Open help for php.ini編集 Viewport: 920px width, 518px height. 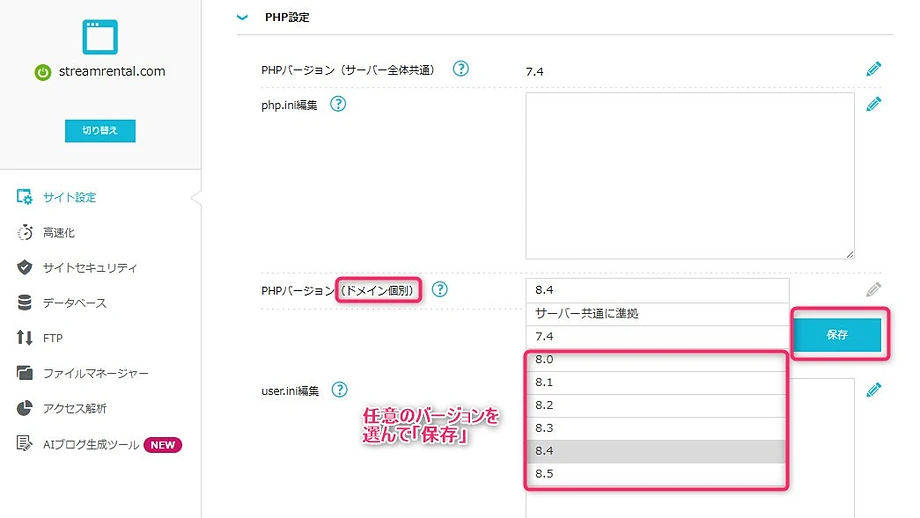pos(338,104)
